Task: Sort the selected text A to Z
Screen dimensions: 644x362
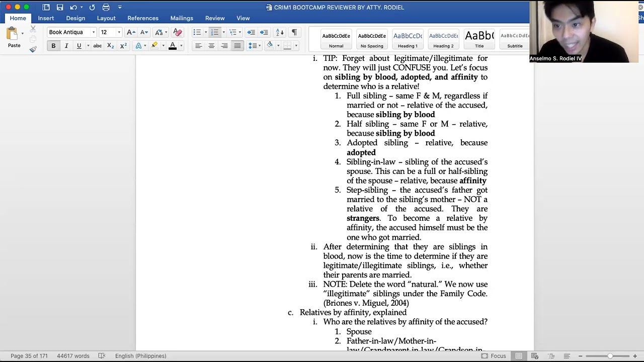Action: [x=280, y=32]
